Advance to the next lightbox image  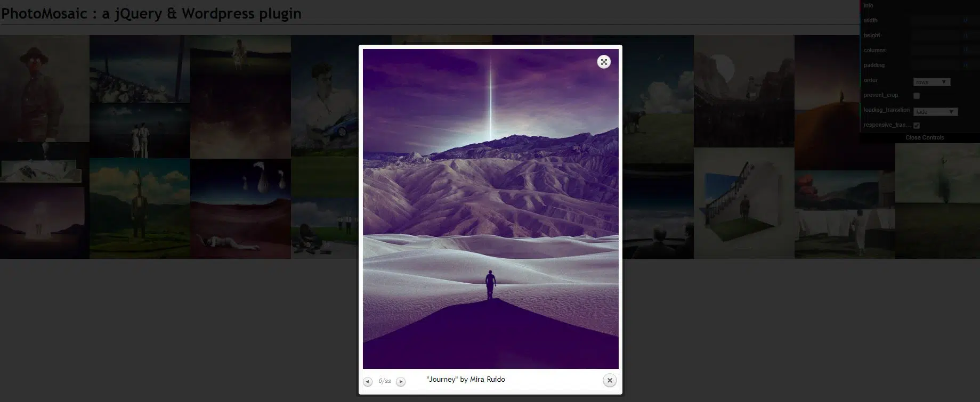[401, 382]
